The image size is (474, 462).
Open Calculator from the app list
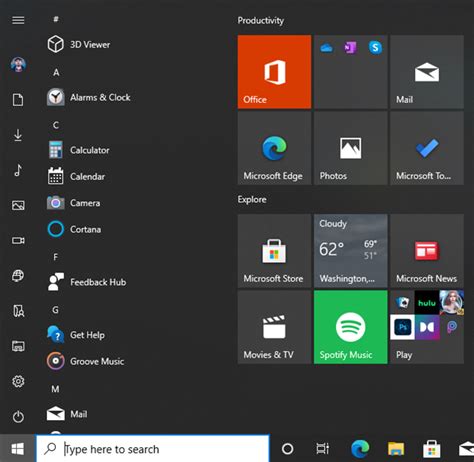[x=78, y=150]
